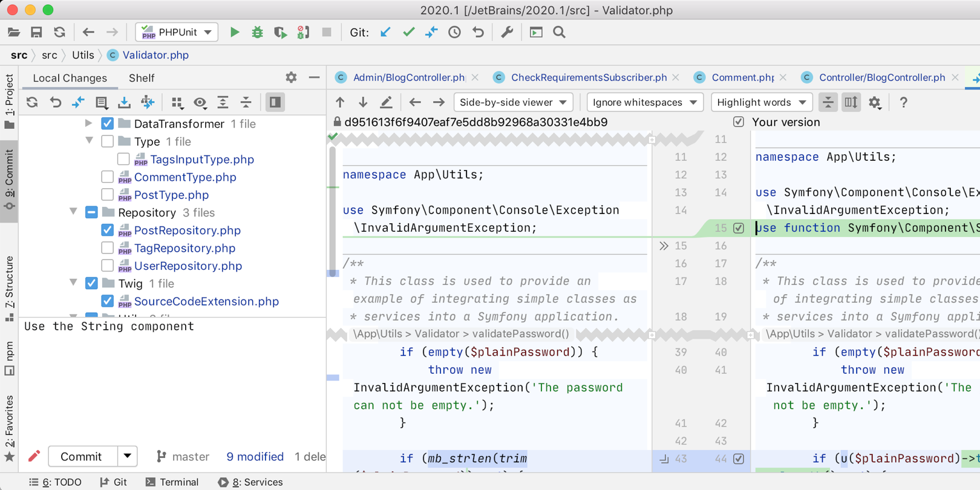Commit changes with the green Git checkmark

pyautogui.click(x=409, y=32)
